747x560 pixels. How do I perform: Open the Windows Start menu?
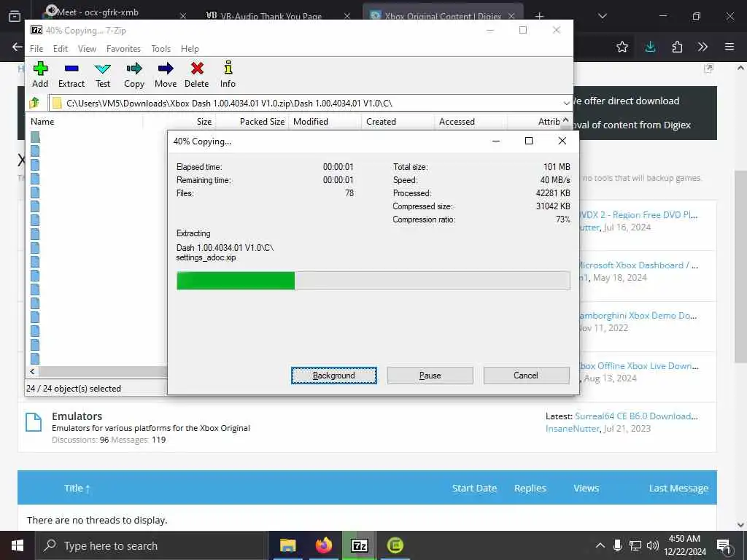coord(18,545)
